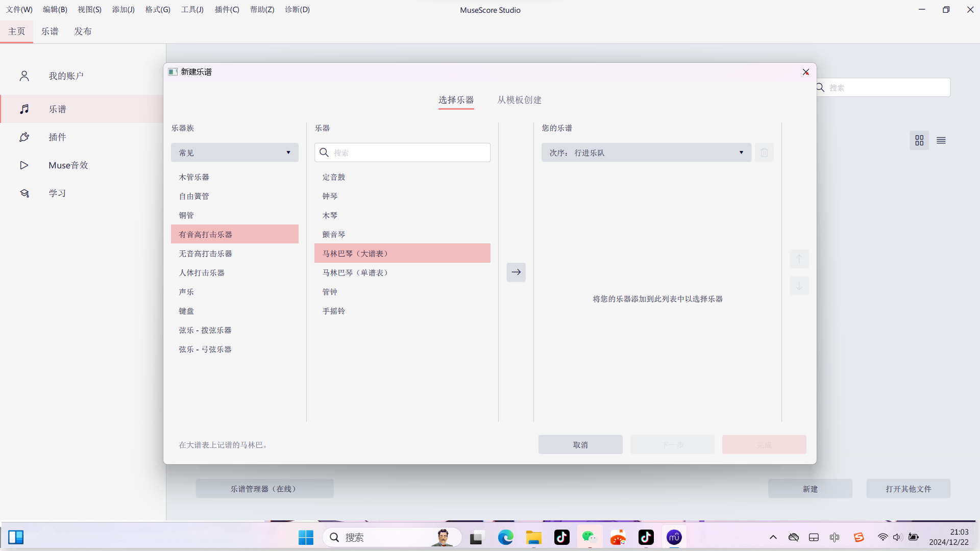Click 乐谱管理器（在线）button
The height and width of the screenshot is (551, 980).
pyautogui.click(x=264, y=489)
